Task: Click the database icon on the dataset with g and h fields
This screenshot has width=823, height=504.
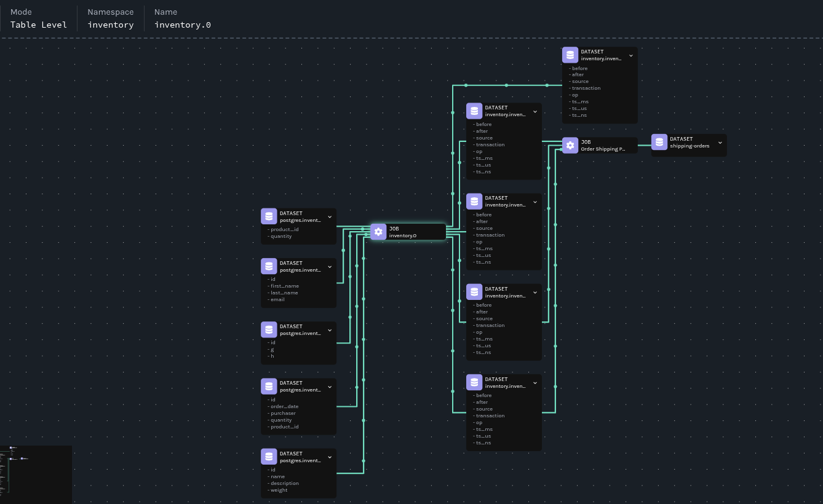Action: click(x=269, y=329)
